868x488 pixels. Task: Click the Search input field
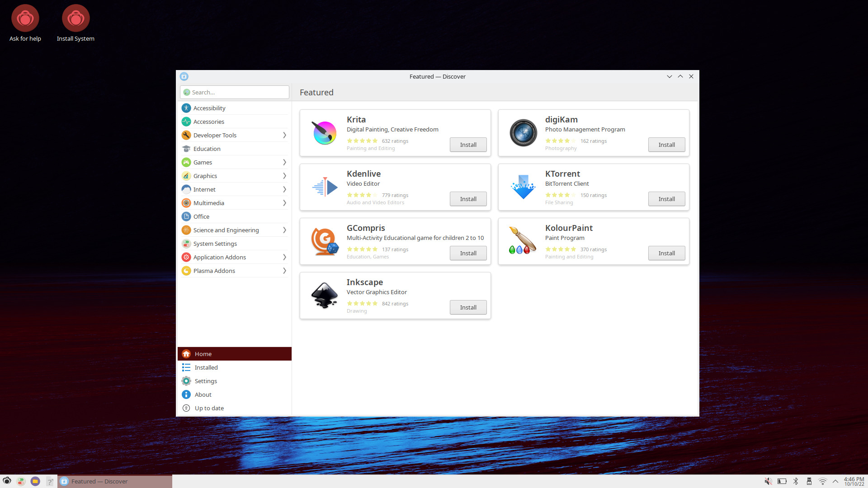(239, 92)
